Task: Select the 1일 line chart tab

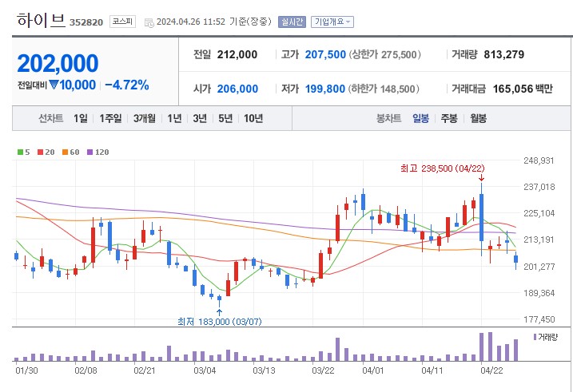Action: (81, 118)
